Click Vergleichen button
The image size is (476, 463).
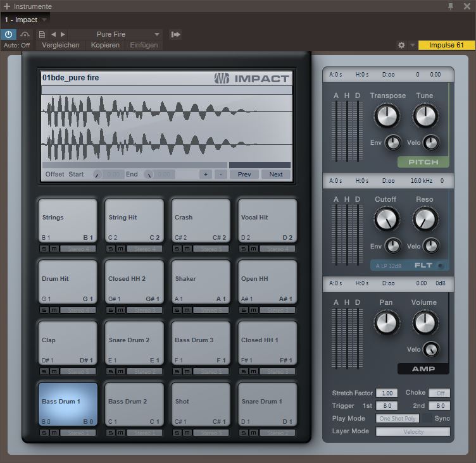click(60, 45)
